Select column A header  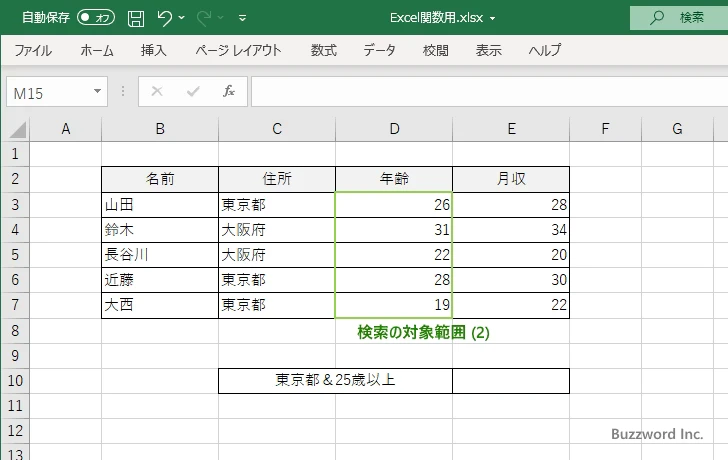click(66, 129)
